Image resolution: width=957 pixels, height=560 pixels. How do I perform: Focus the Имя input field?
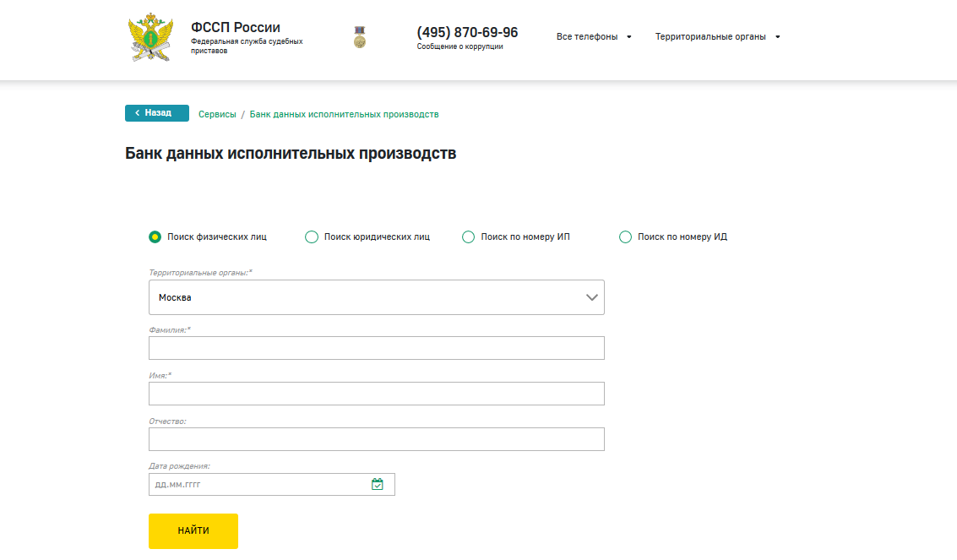[376, 394]
